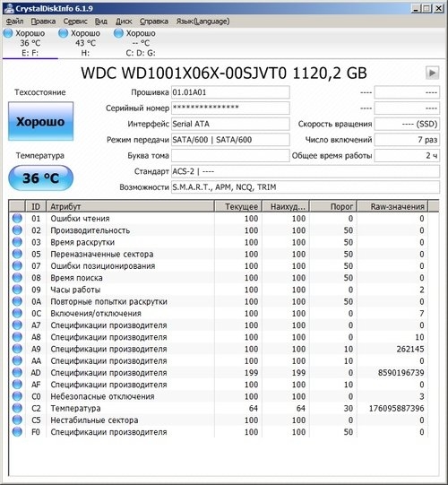Image resolution: width=448 pixels, height=485 pixels.
Task: Click the Режим передачи field SATA/600
Action: point(230,140)
